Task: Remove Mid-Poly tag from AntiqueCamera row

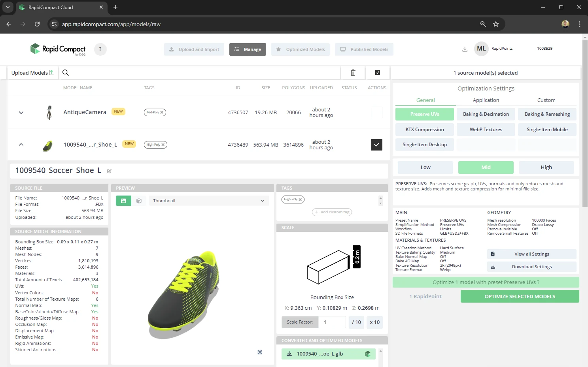Action: (x=162, y=112)
